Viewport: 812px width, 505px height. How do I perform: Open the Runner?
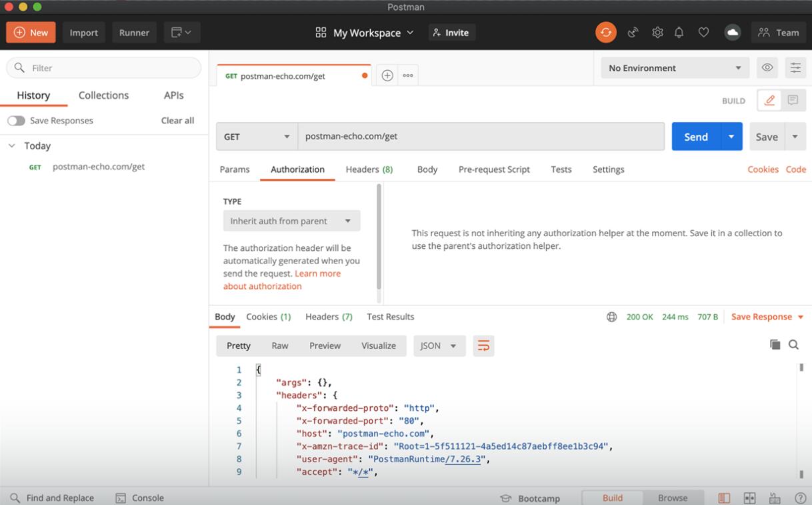click(134, 32)
